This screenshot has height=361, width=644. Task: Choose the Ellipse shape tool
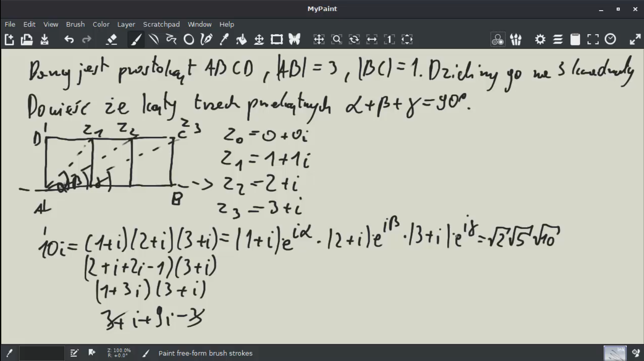click(x=189, y=40)
